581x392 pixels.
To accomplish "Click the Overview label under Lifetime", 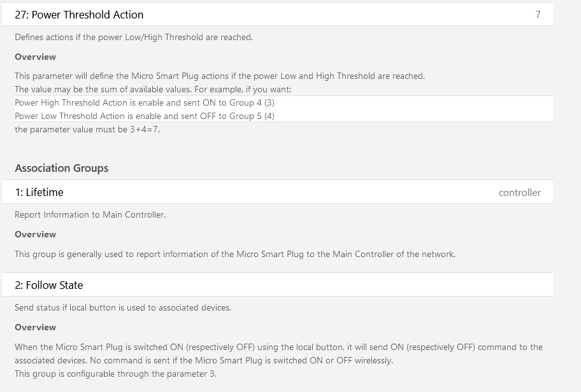I will [x=35, y=235].
